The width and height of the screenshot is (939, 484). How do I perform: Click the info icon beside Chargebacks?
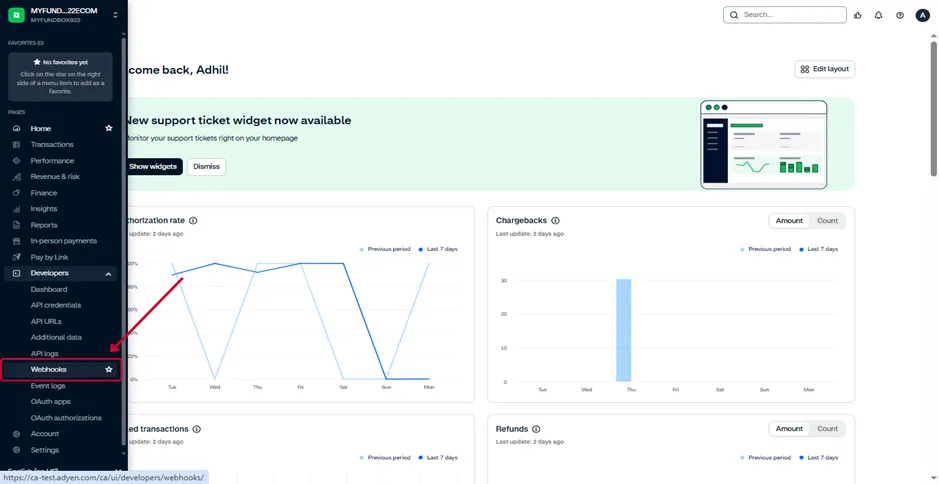(x=555, y=220)
